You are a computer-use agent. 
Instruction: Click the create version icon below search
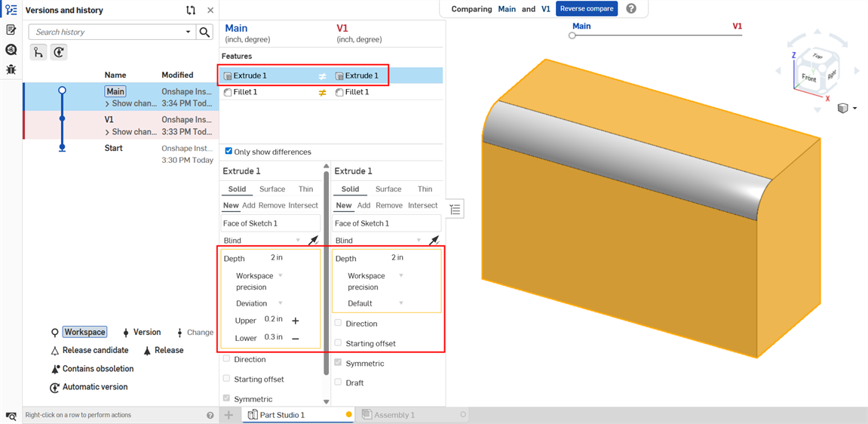[x=58, y=52]
